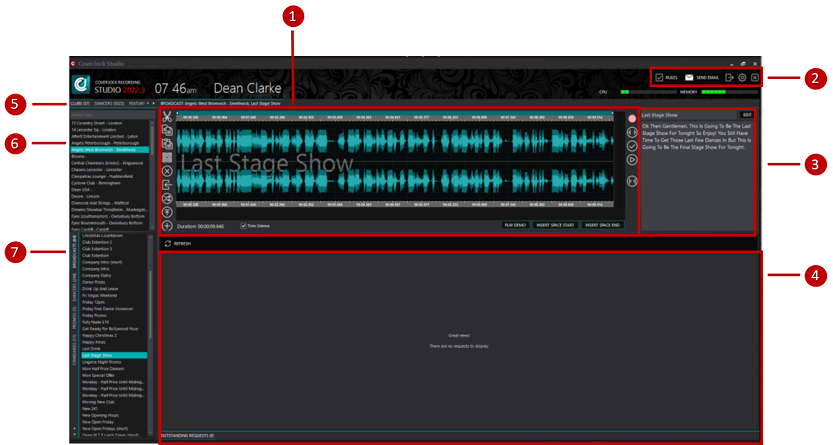Toggle the Rules checkbox
This screenshot has width=833, height=445.
tap(660, 77)
